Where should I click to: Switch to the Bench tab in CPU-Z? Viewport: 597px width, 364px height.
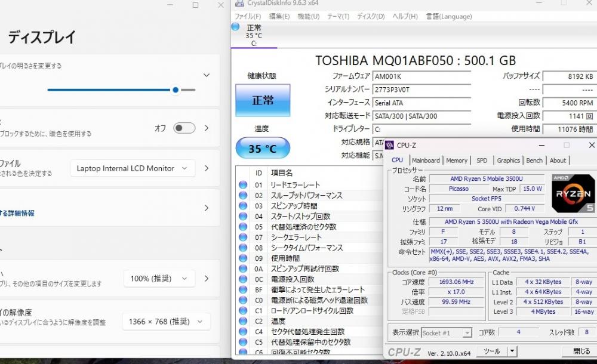coord(534,161)
